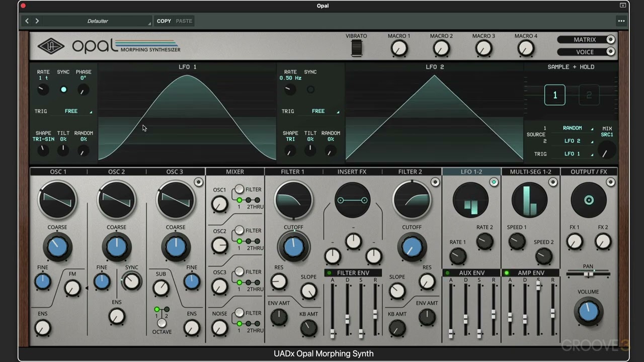The image size is (644, 362).
Task: Click the master Volume knob
Action: (x=588, y=312)
